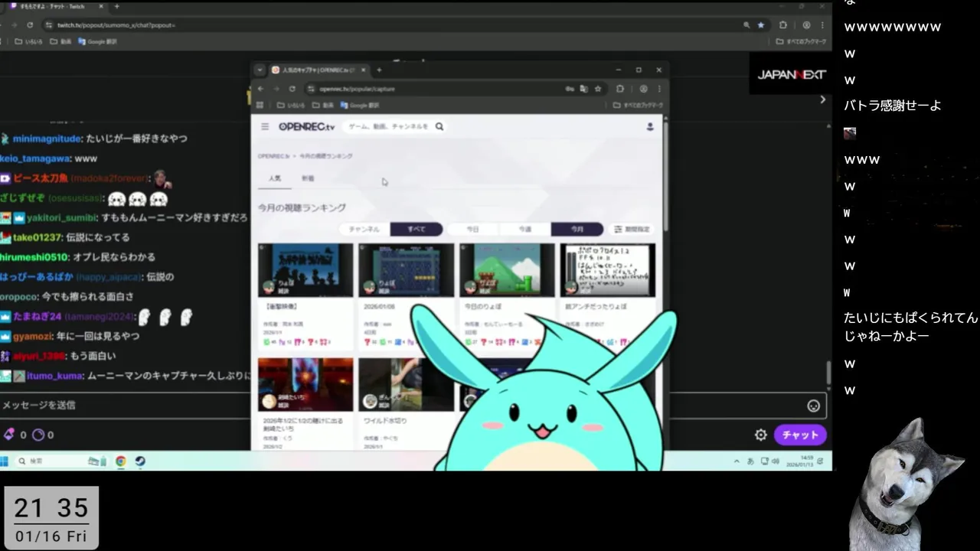Reload the OPENREC browser page
Viewport: 980px width, 551px height.
point(292,89)
